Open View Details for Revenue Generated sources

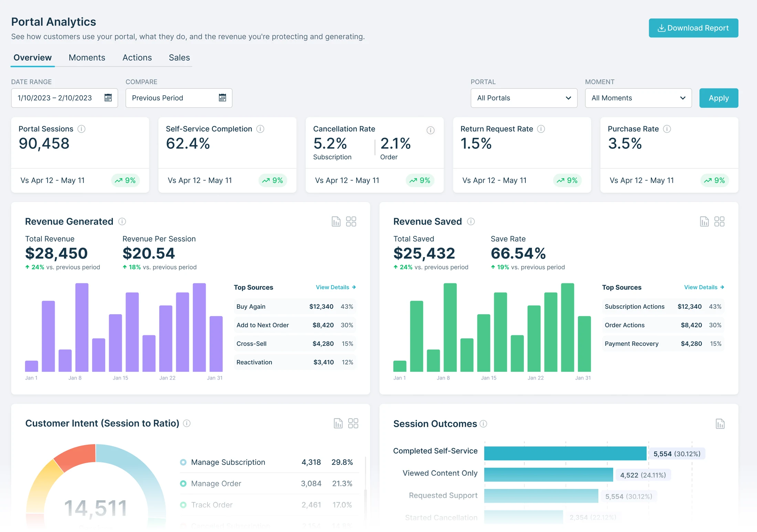[x=335, y=287]
